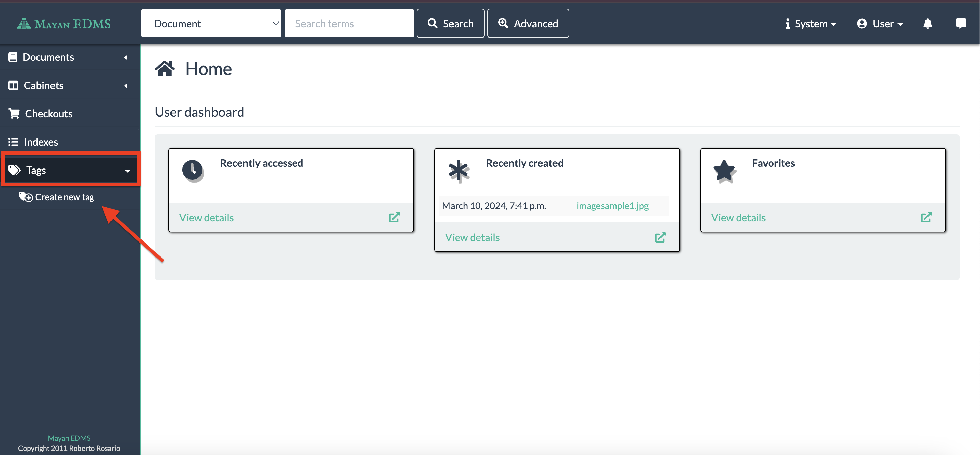View details of Recently accessed

(x=206, y=218)
